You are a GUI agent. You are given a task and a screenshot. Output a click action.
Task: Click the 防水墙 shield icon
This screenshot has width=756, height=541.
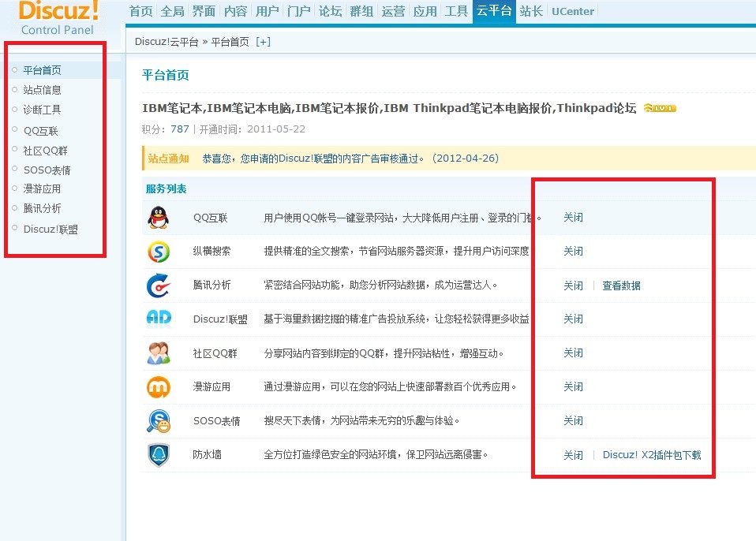click(159, 455)
